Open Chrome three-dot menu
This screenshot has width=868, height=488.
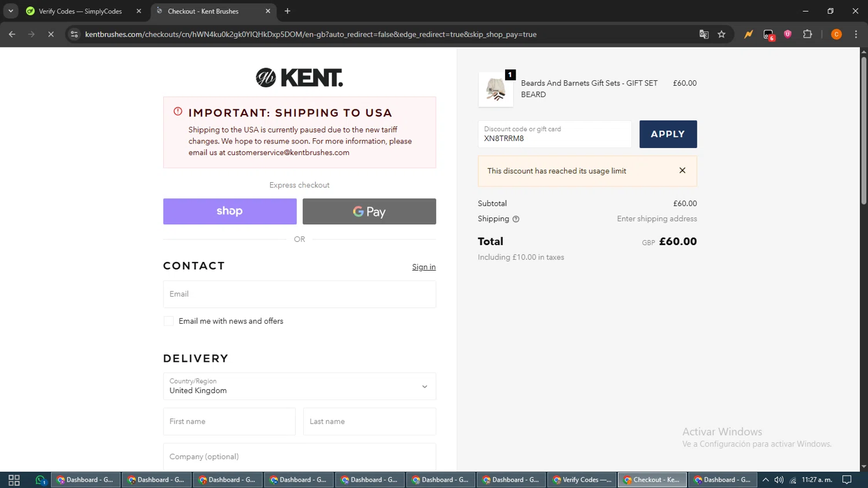[x=856, y=34]
